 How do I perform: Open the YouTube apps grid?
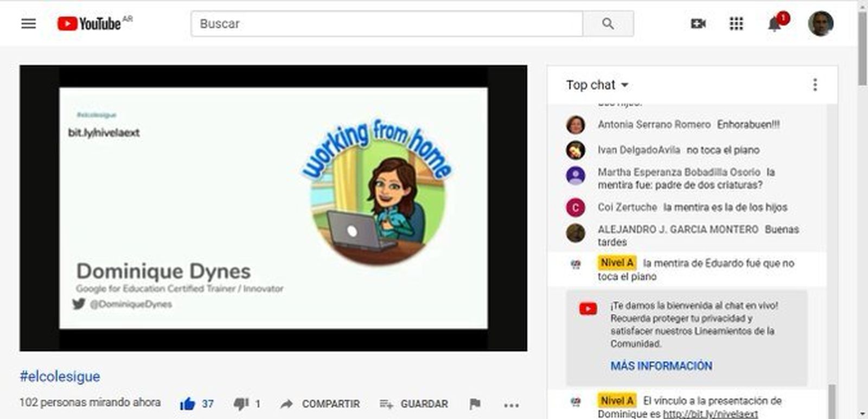(736, 24)
